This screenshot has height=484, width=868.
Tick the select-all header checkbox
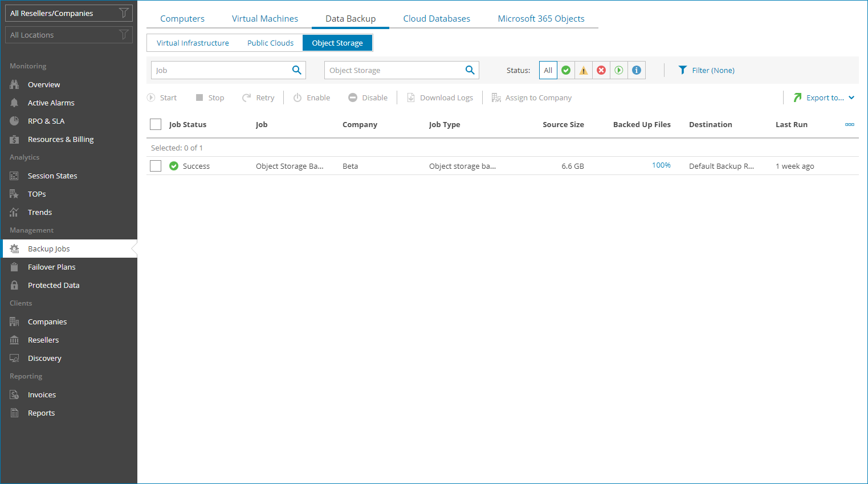[x=156, y=124]
